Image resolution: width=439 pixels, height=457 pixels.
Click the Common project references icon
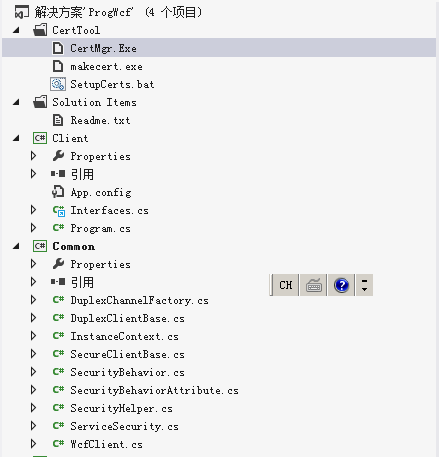(x=58, y=282)
